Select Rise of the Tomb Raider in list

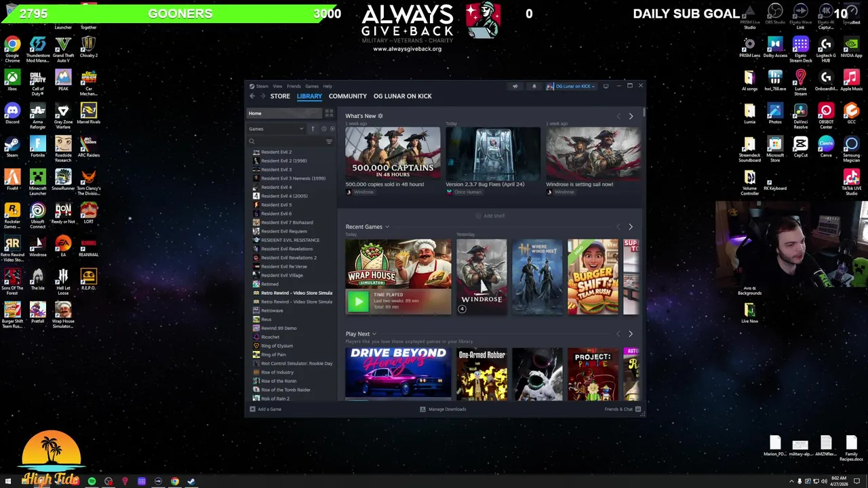pyautogui.click(x=285, y=390)
